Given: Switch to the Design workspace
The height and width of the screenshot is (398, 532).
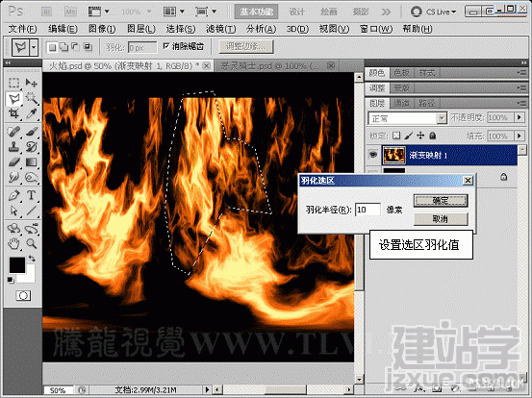Looking at the screenshot, I should coord(296,12).
